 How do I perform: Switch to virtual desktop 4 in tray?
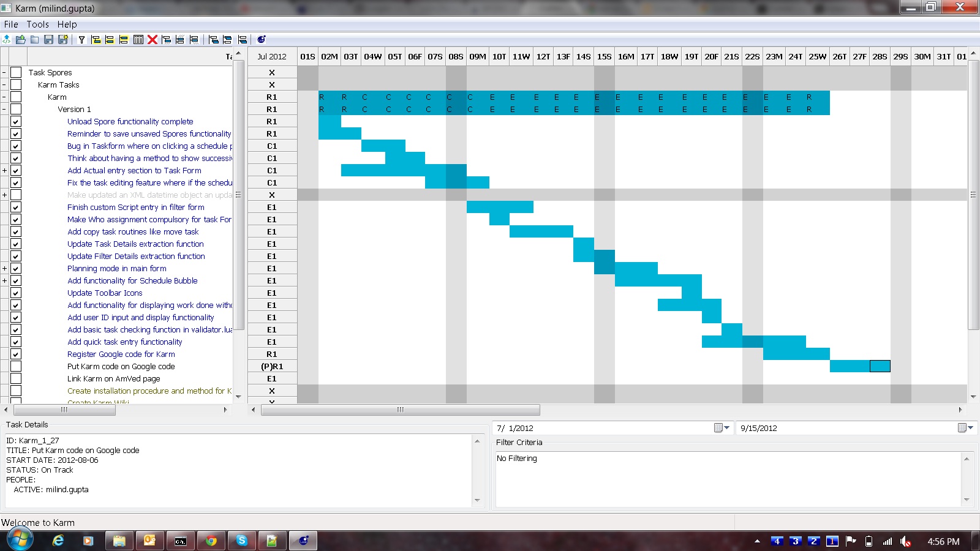[777, 541]
